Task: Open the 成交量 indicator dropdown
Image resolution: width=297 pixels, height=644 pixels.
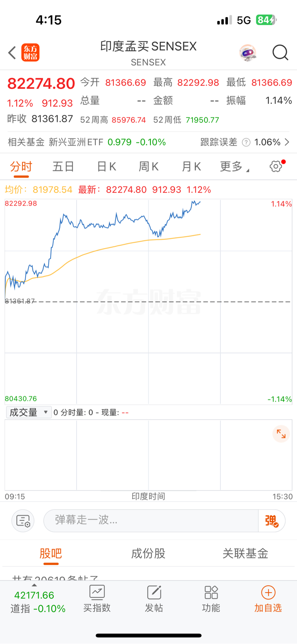Action: [x=29, y=412]
